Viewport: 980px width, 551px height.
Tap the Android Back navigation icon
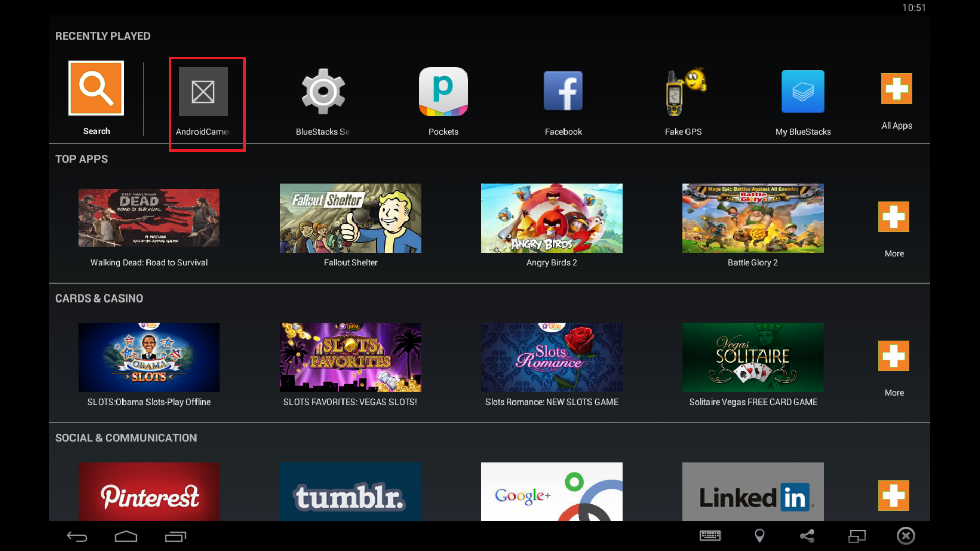click(x=77, y=536)
